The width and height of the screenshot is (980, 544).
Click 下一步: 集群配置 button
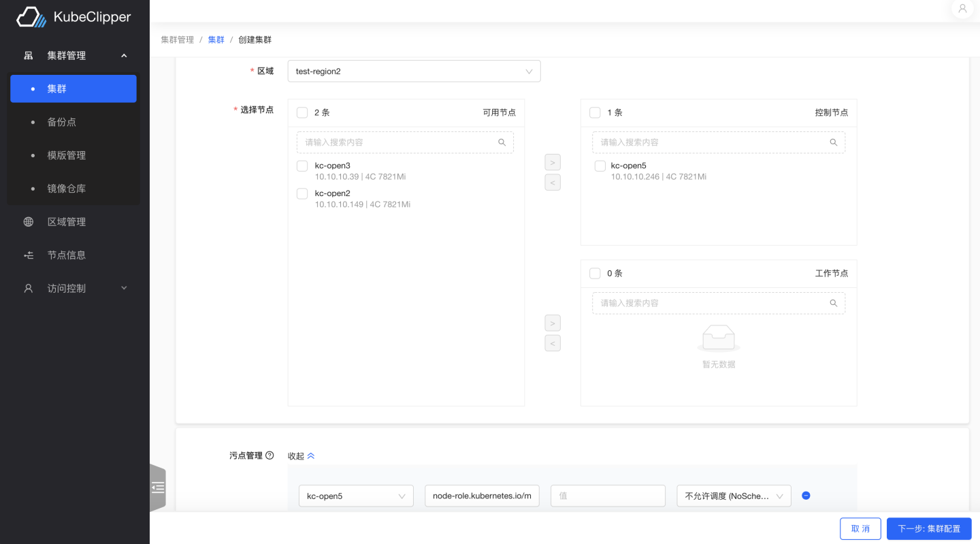(x=929, y=528)
